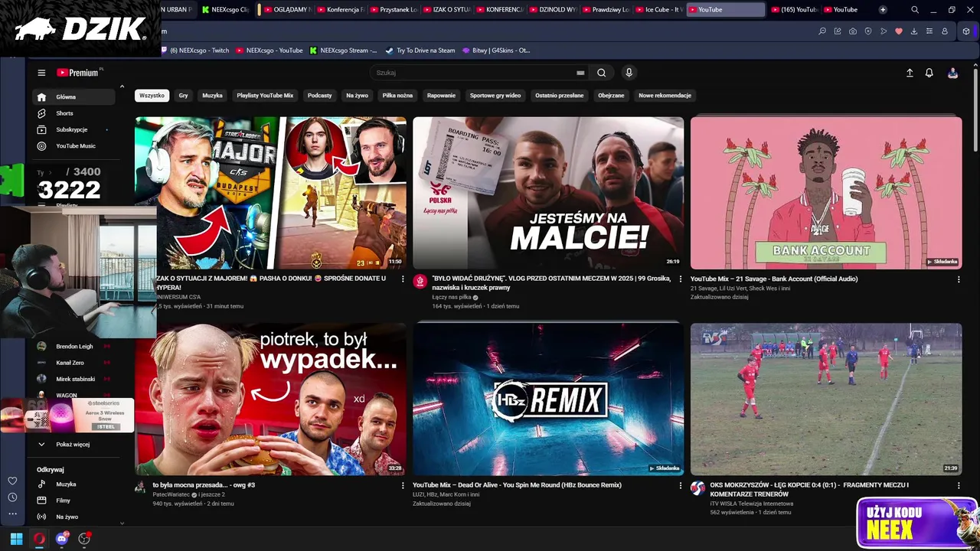Click the YouTube Premium logo
This screenshot has width=980, height=551.
(x=80, y=73)
